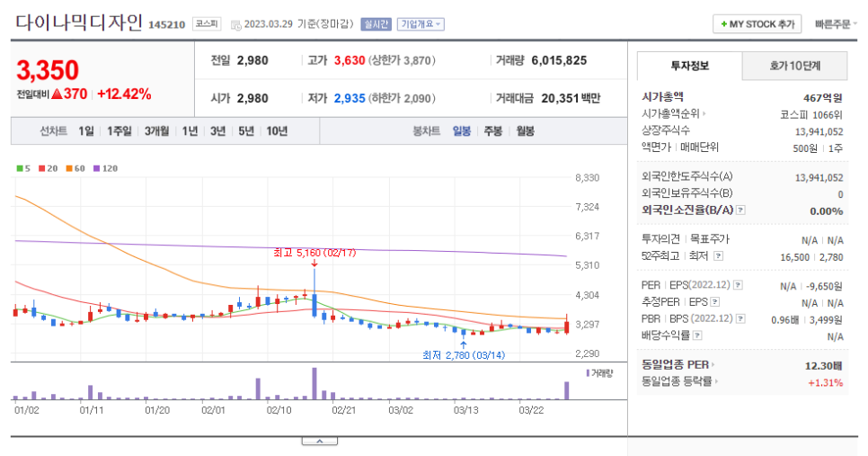Select the 10년 line chart period
This screenshot has height=456, width=868.
[277, 130]
